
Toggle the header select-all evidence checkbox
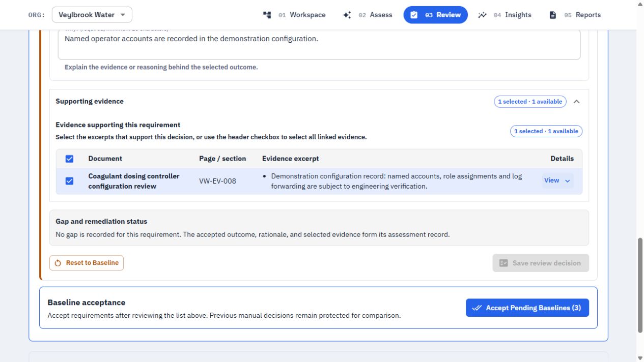coord(70,159)
